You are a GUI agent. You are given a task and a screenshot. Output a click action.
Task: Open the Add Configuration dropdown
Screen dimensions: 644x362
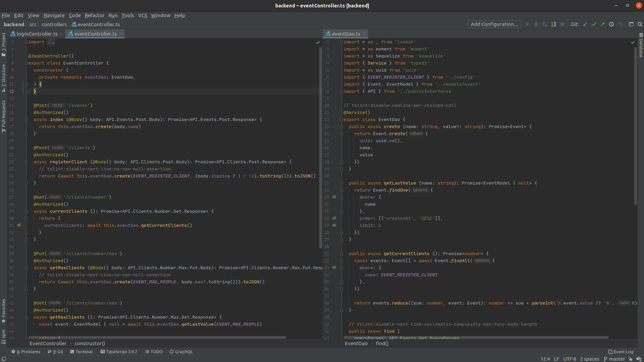point(494,24)
